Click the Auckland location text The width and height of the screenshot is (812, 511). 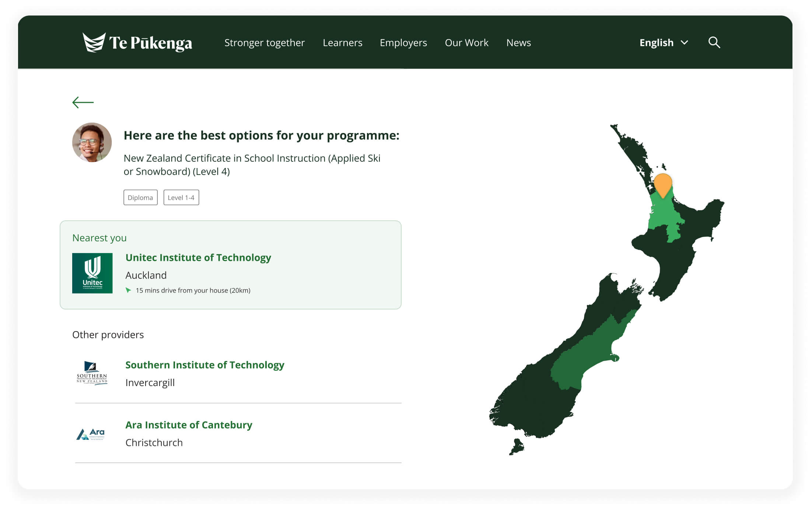tap(146, 275)
